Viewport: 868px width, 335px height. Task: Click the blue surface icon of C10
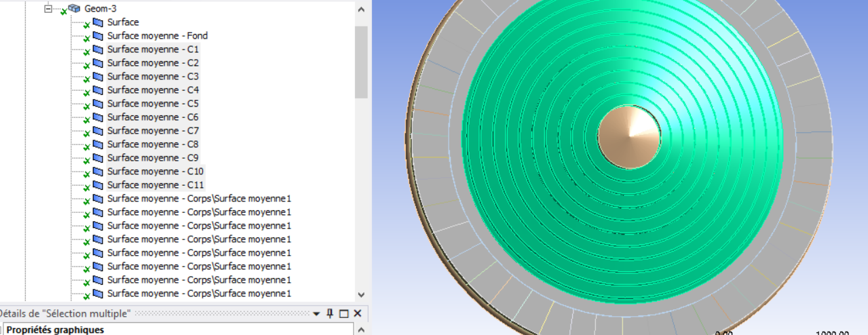(x=98, y=172)
